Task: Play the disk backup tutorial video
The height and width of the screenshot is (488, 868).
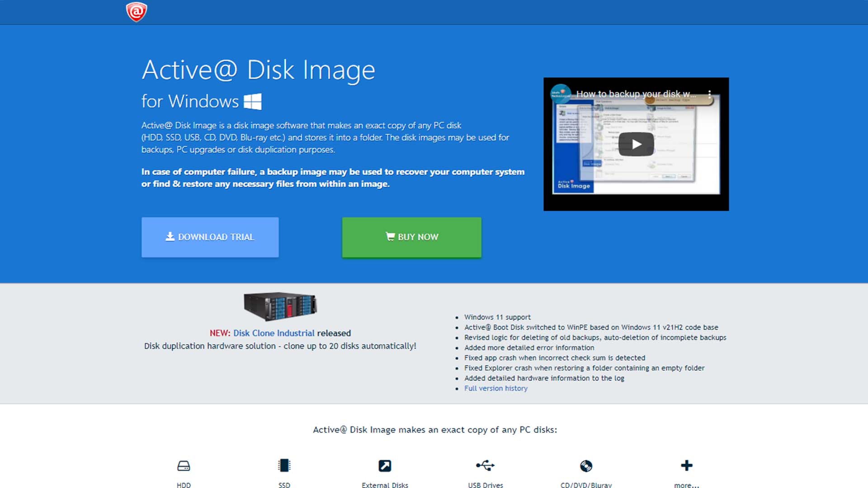Action: (636, 144)
